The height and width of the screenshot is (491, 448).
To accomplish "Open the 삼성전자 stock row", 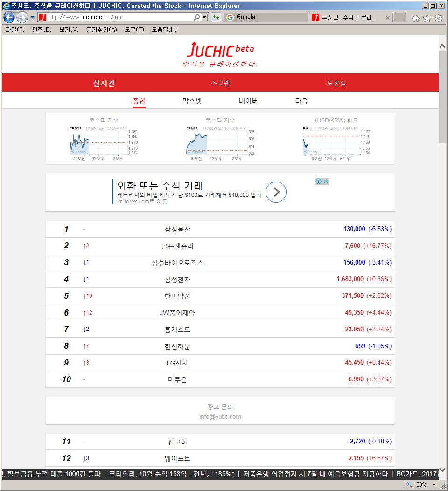I will point(220,279).
